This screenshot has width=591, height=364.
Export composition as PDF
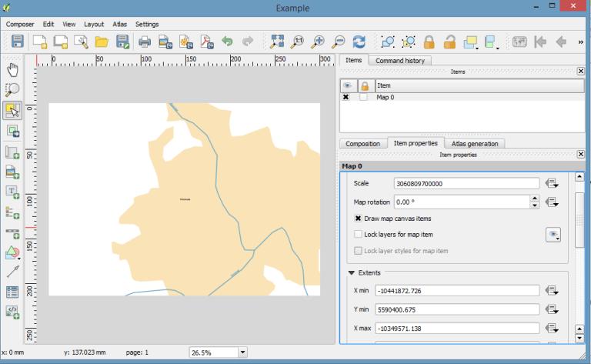tap(206, 42)
